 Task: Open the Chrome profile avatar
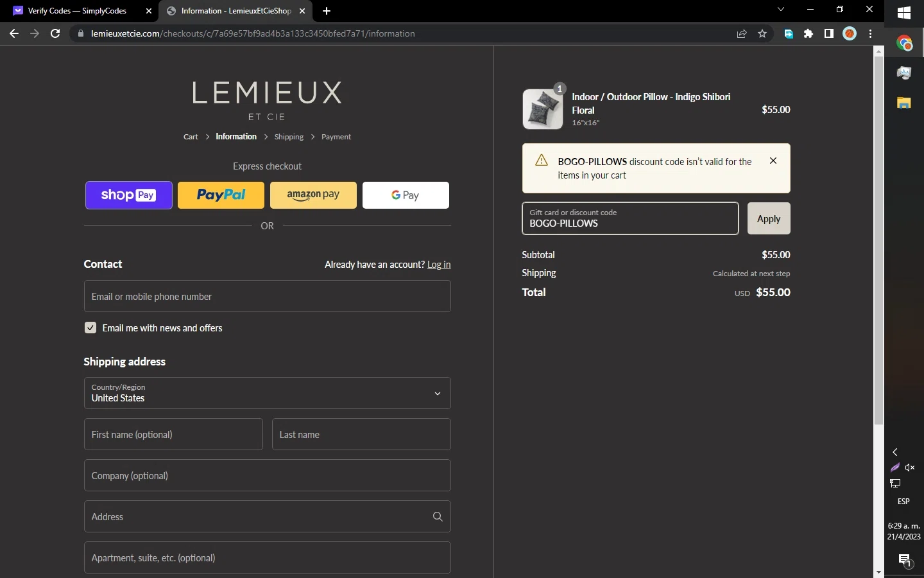point(850,34)
